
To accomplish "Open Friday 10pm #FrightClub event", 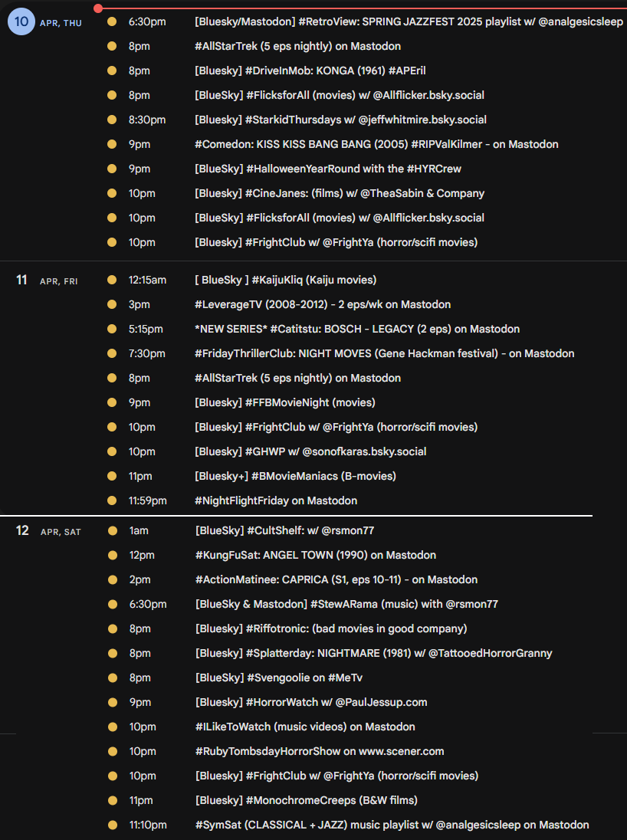I will (x=336, y=428).
